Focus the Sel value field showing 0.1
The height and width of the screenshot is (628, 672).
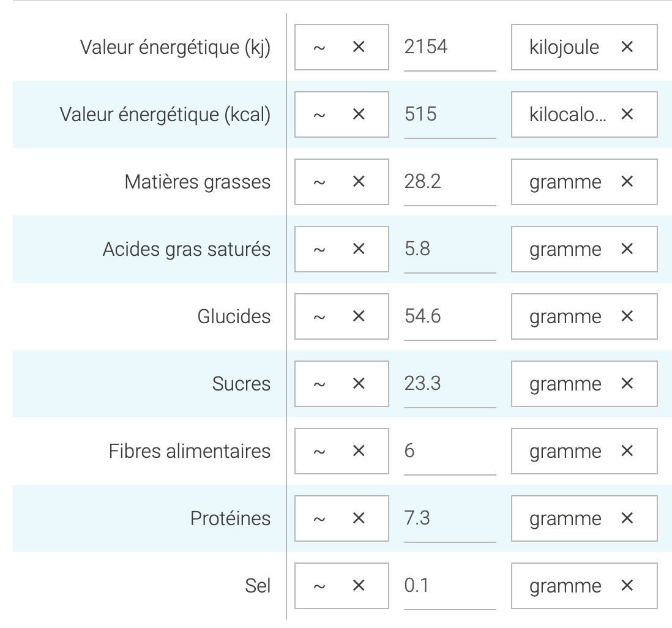[x=449, y=586]
